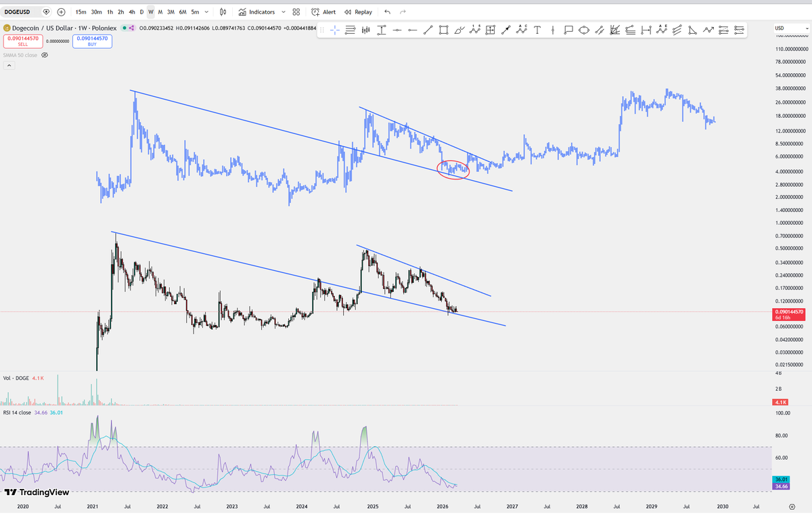The image size is (812, 514).
Task: Click the diamond icon beside DOGEUSD
Action: pos(46,12)
